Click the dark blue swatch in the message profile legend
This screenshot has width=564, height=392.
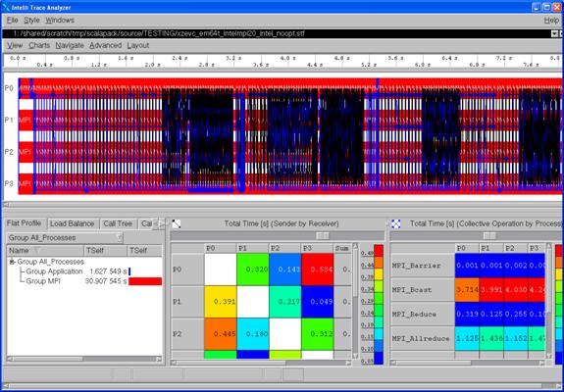(x=379, y=358)
